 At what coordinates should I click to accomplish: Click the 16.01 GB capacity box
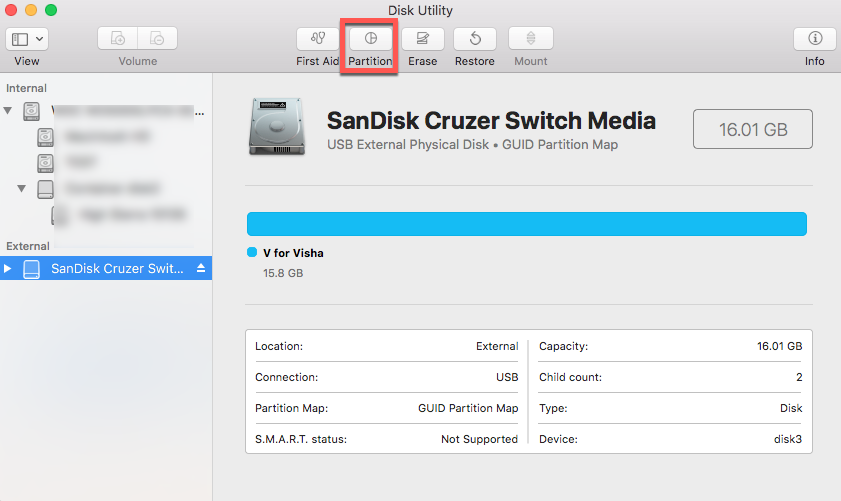(x=753, y=129)
